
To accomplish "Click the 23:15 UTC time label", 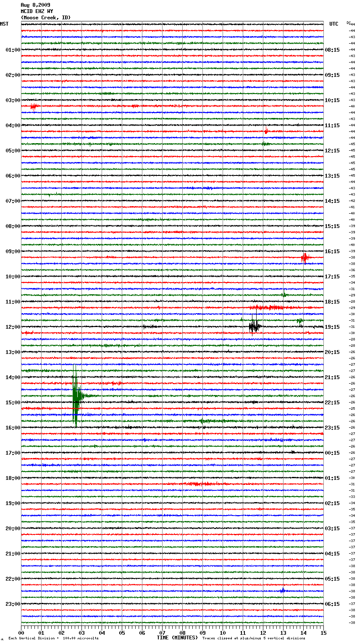I will (x=332, y=428).
